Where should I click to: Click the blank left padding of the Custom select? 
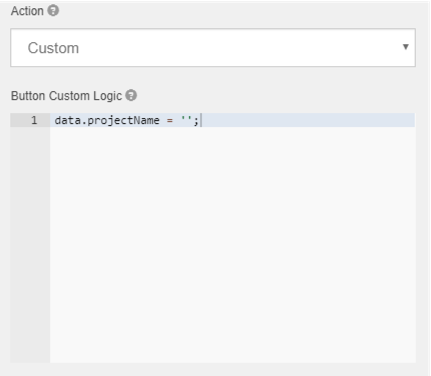[19, 48]
